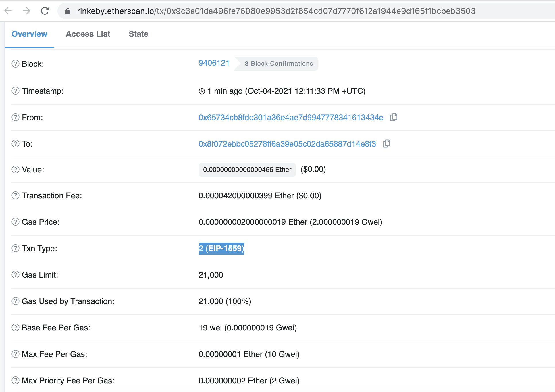Image resolution: width=555 pixels, height=392 pixels.
Task: Open the State tab
Action: point(138,34)
